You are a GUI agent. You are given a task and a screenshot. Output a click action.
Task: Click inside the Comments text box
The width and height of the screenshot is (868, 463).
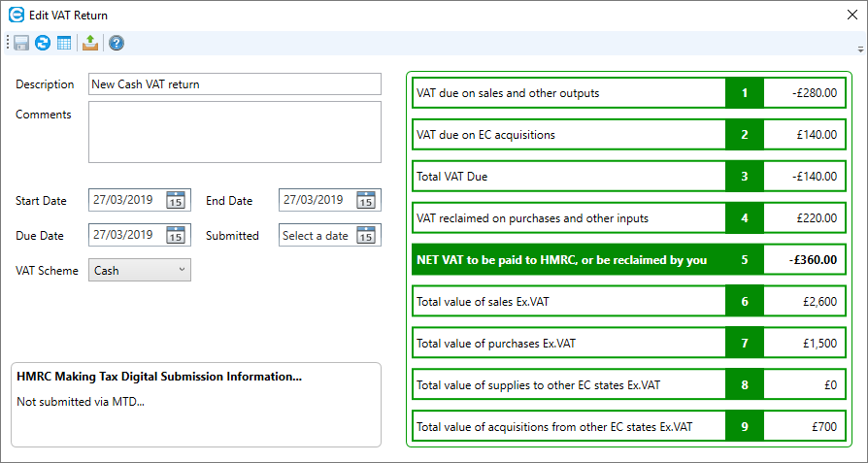tap(234, 132)
